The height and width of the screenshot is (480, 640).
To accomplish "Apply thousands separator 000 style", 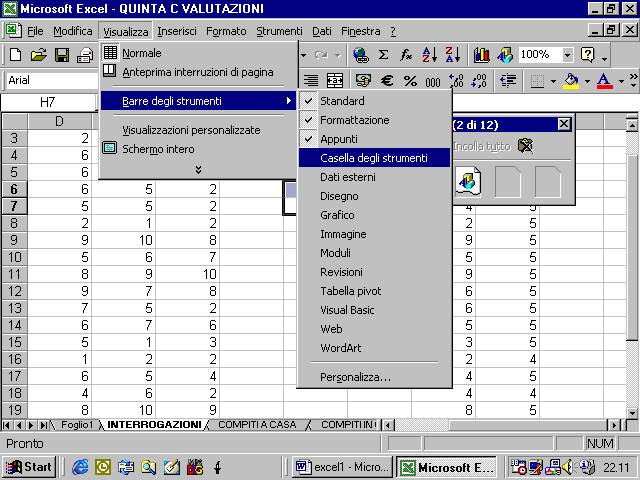I will (x=433, y=81).
